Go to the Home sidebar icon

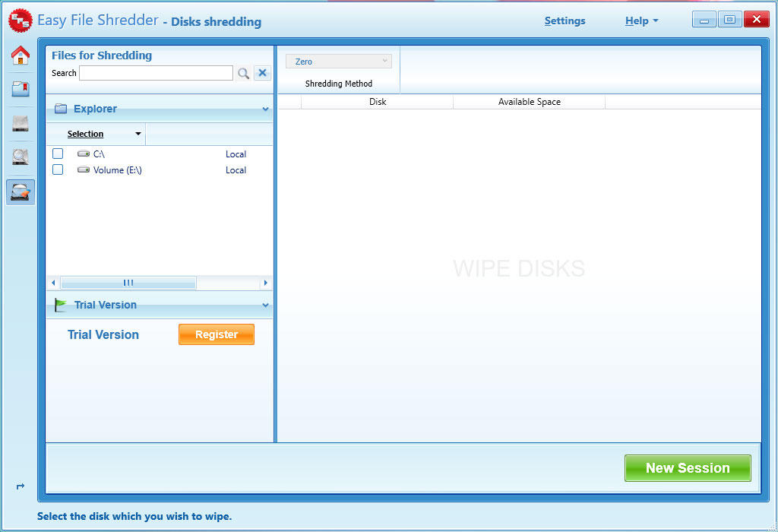pyautogui.click(x=21, y=55)
